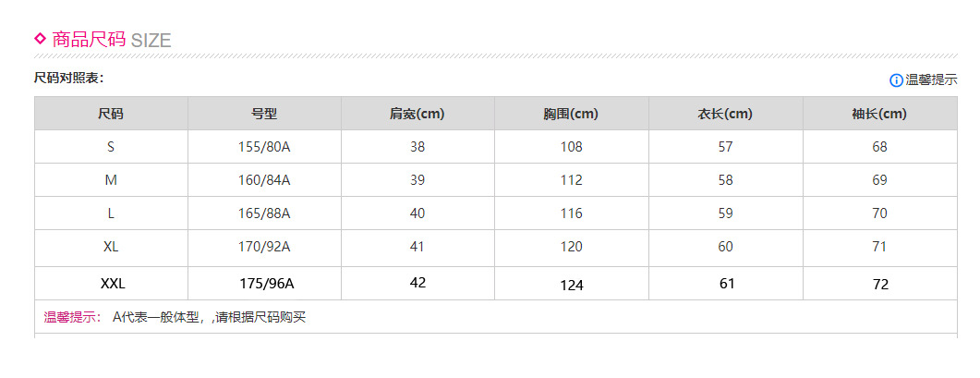Click the XXL size row label
Viewport: 980px width, 378px height.
(x=113, y=284)
